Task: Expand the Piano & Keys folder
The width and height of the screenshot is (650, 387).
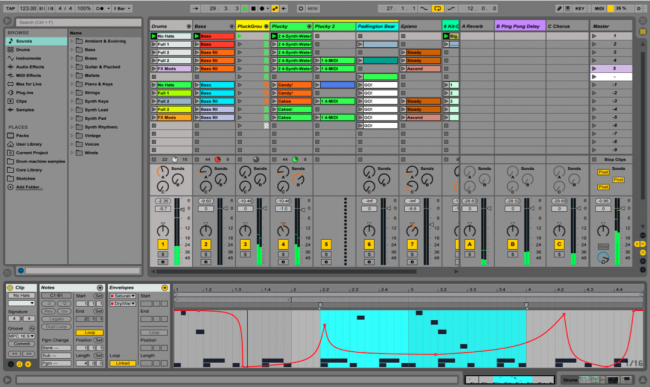Action: pos(72,84)
